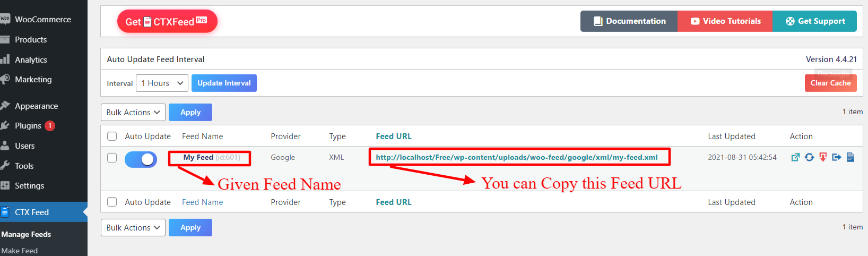Screen dimensions: 868x256
Task: Regenerate My Feed with refresh icon
Action: point(809,157)
